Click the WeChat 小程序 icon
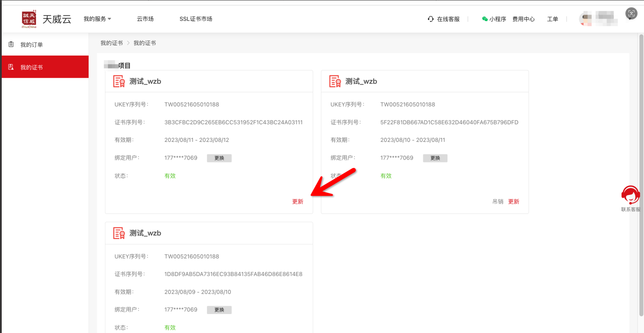The height and width of the screenshot is (333, 644). coord(485,19)
